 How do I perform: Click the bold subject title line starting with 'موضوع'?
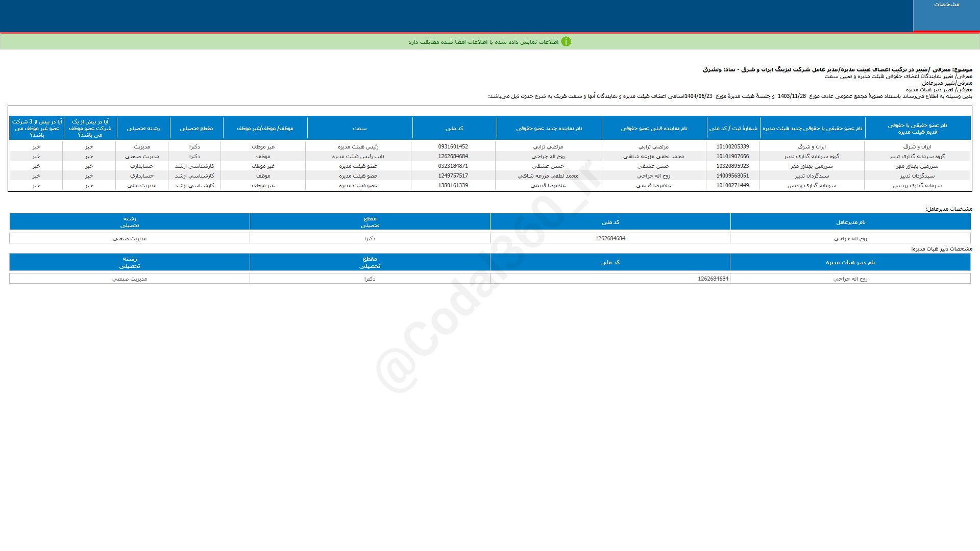pyautogui.click(x=837, y=69)
